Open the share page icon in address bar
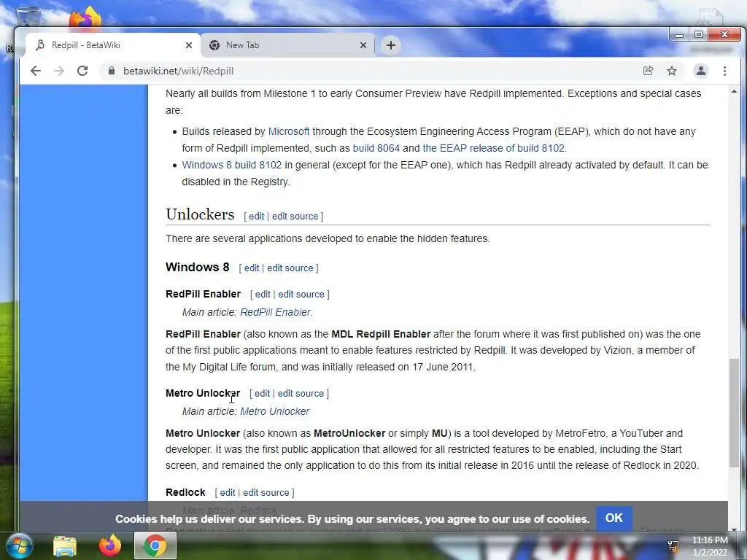The width and height of the screenshot is (747, 560). [648, 71]
